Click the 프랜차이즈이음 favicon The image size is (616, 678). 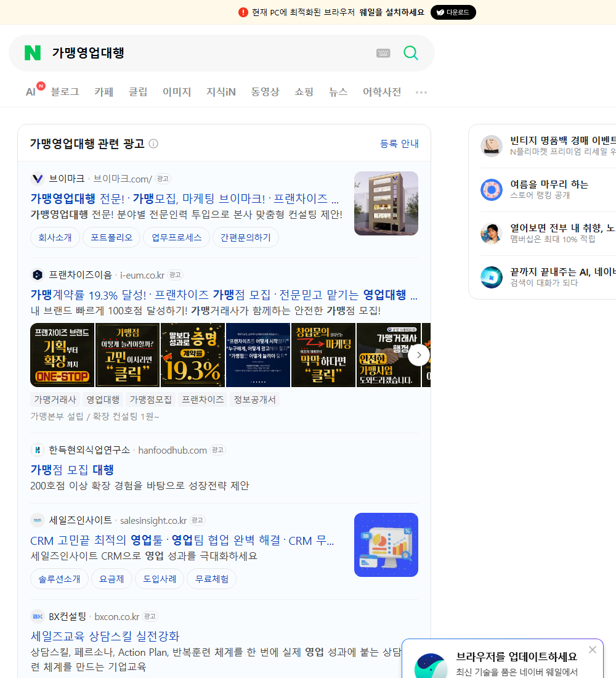click(38, 275)
